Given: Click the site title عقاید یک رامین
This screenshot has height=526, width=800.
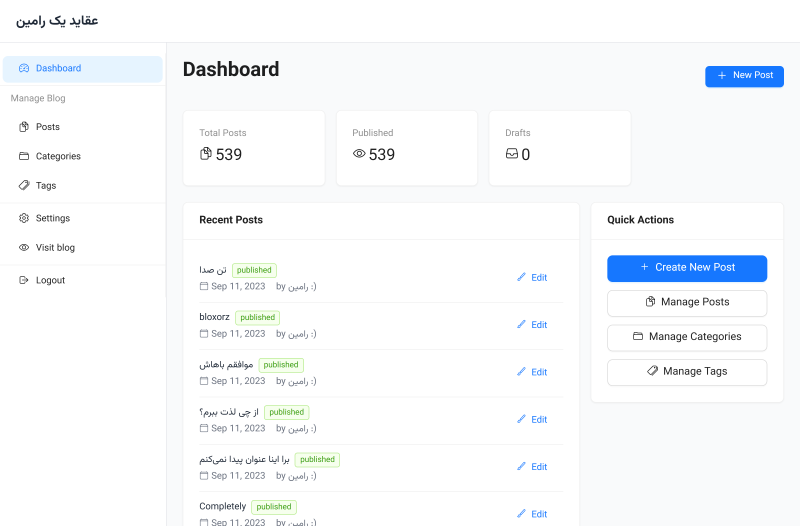Looking at the screenshot, I should 57,21.
